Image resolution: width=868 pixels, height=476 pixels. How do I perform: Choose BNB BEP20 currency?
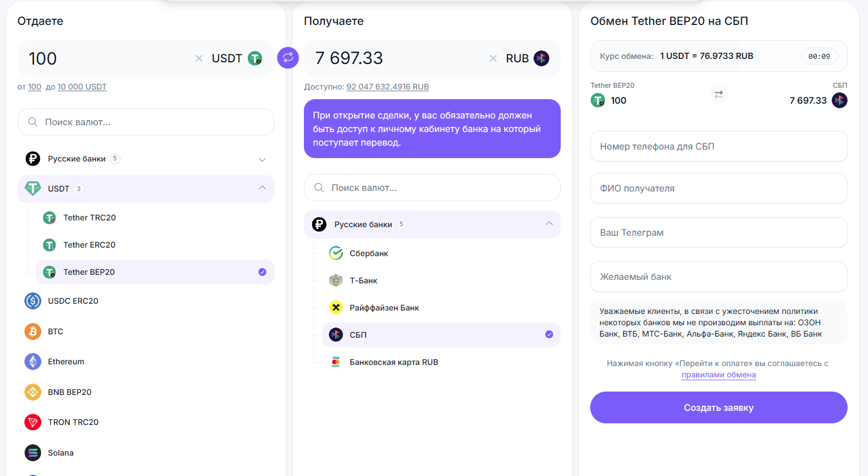[x=146, y=392]
